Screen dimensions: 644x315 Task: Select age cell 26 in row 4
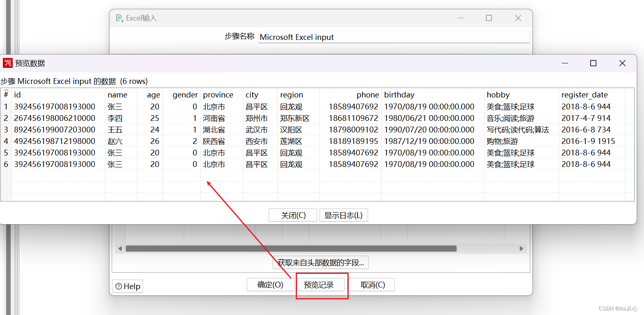coord(150,141)
